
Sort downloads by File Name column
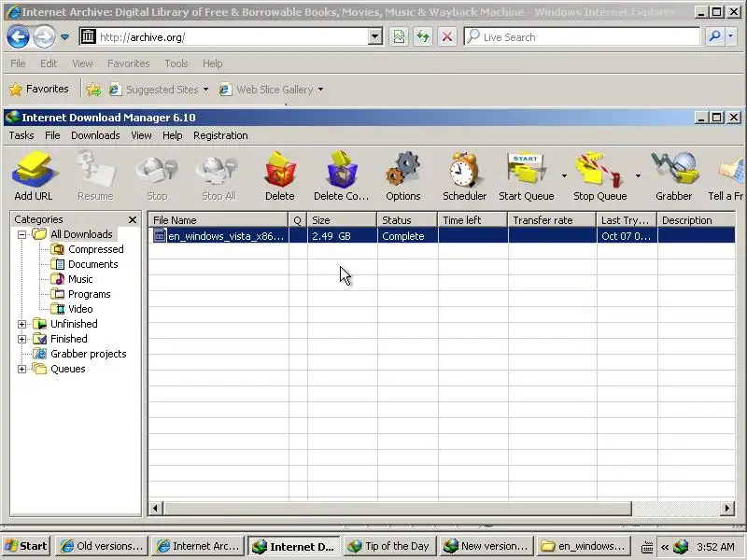(218, 220)
